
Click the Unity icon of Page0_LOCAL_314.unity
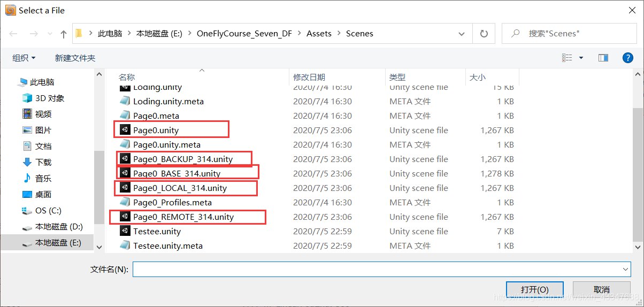tap(125, 188)
